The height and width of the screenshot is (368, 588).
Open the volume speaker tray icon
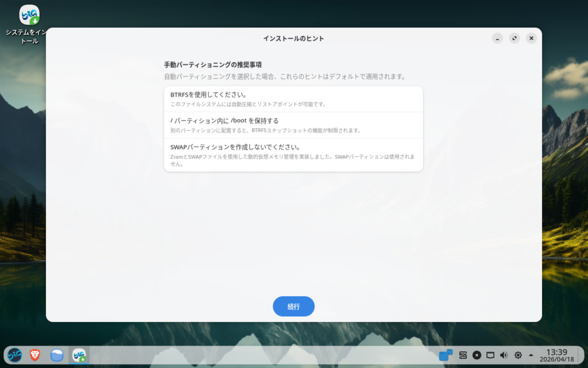pyautogui.click(x=504, y=355)
